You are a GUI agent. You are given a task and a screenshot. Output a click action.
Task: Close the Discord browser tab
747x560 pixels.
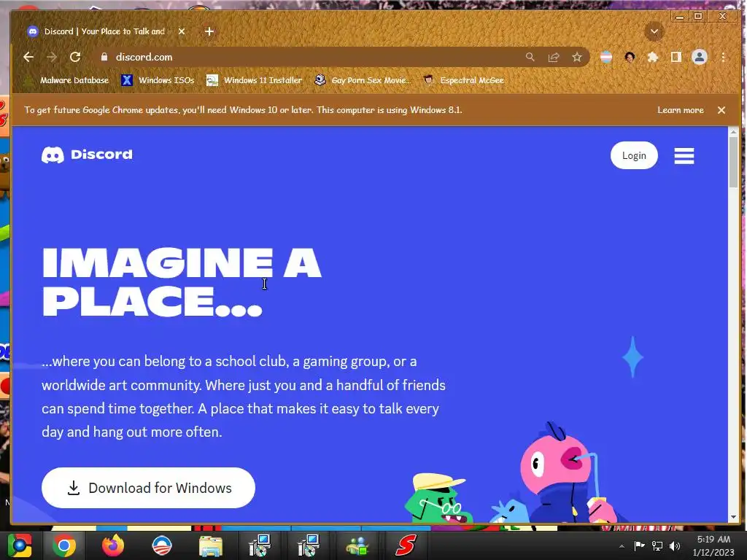point(182,31)
